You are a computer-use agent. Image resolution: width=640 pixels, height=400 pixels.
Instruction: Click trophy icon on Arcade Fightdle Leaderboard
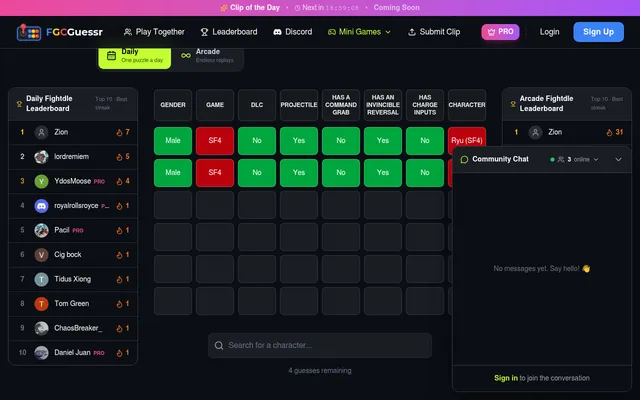[513, 104]
